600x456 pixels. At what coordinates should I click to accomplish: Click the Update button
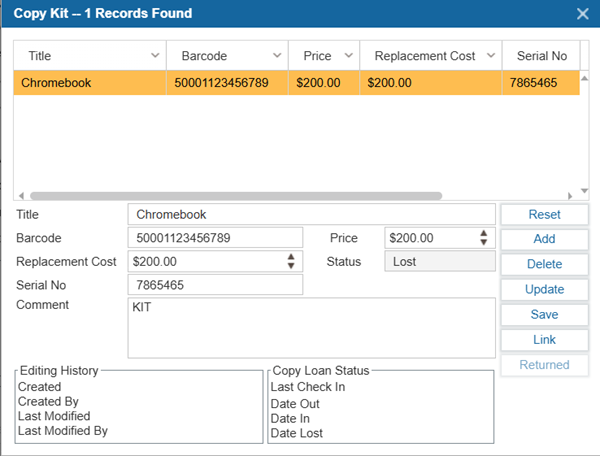click(544, 290)
